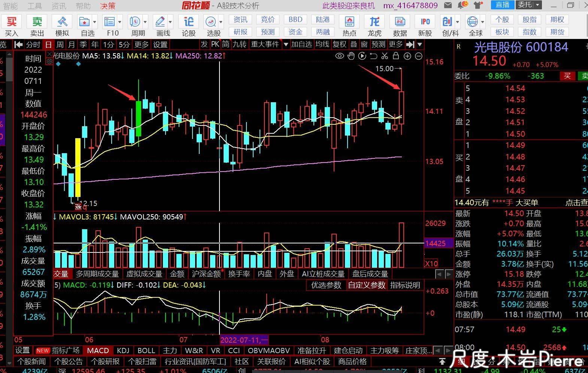Viewport: 588px width, 373px height.
Task: Toggle 复权 price adjustment mode
Action: 339,45
